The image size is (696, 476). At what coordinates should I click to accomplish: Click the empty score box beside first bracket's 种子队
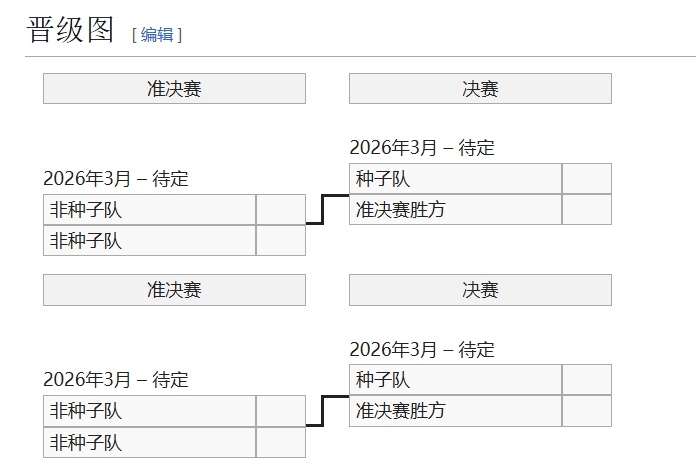click(x=586, y=179)
